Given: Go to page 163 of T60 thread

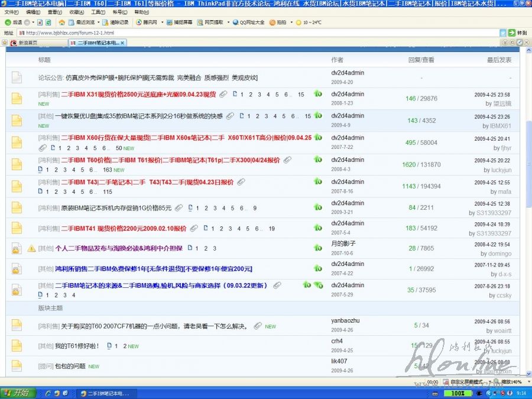Looking at the screenshot, I should pyautogui.click(x=108, y=170).
